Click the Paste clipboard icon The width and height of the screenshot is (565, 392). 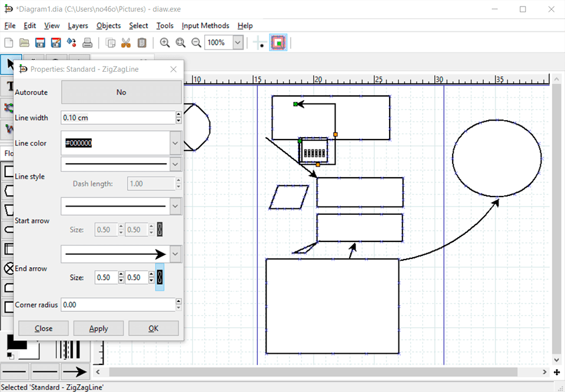(x=142, y=42)
